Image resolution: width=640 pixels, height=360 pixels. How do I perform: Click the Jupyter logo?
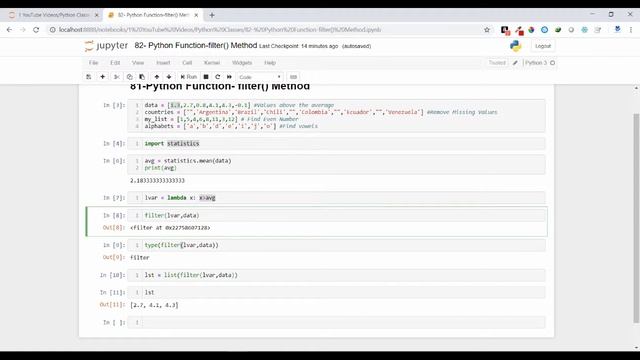106,46
